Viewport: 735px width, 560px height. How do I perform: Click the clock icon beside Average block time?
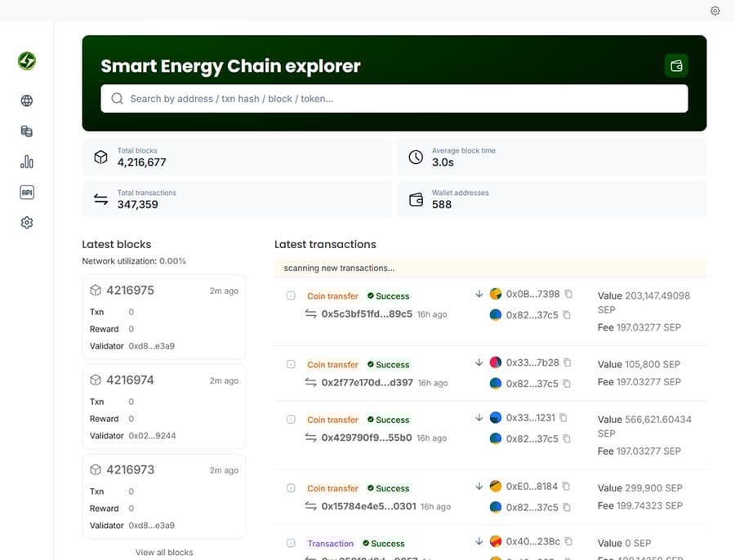click(415, 157)
